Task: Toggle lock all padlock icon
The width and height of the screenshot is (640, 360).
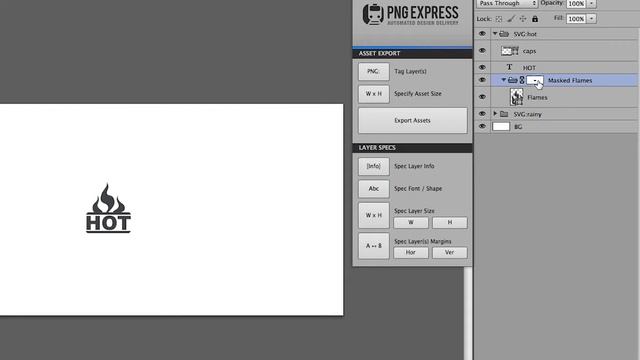Action: [x=535, y=19]
